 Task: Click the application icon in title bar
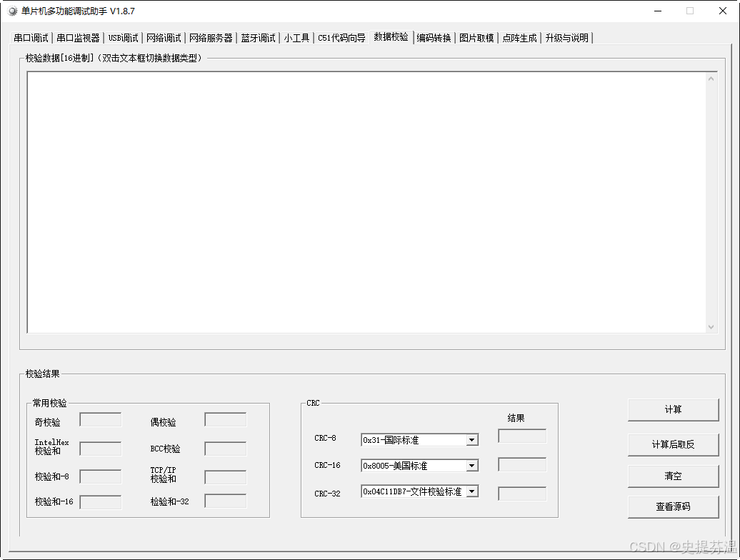(x=13, y=11)
